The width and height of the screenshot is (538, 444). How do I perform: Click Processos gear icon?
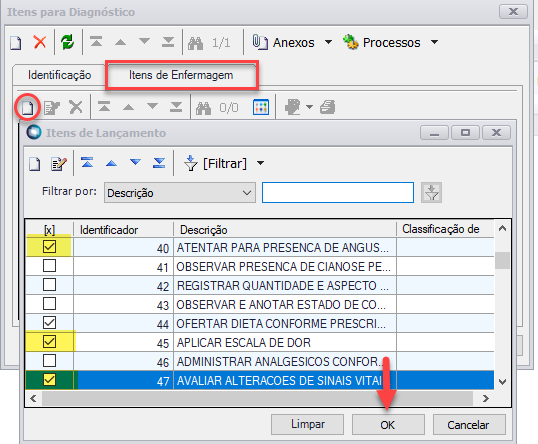(x=351, y=42)
